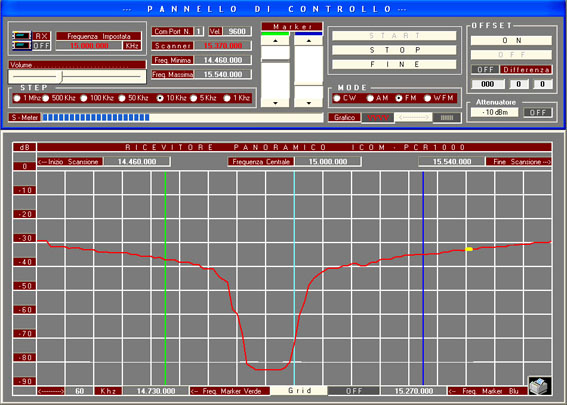This screenshot has width=567, height=405.
Task: Toggle the Grid OFF button
Action: tap(354, 391)
